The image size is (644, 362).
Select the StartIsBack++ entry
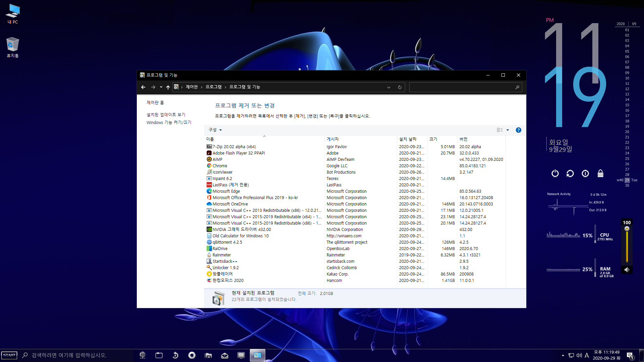pyautogui.click(x=356, y=261)
